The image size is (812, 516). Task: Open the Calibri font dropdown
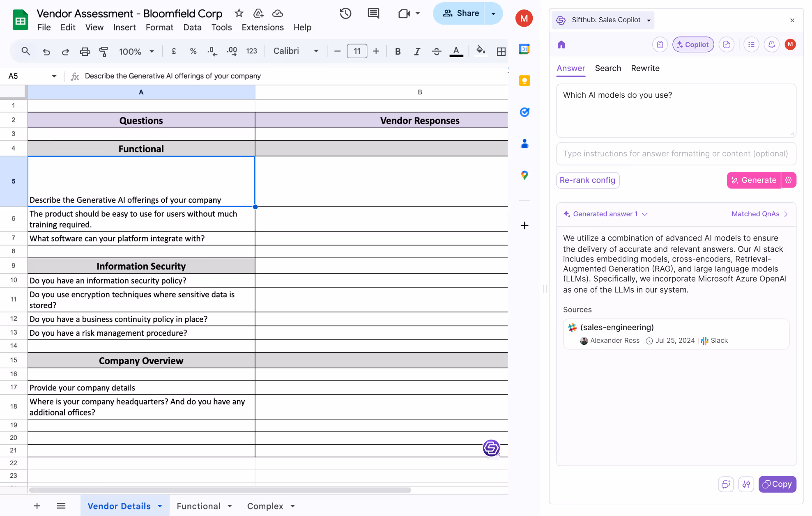point(296,51)
